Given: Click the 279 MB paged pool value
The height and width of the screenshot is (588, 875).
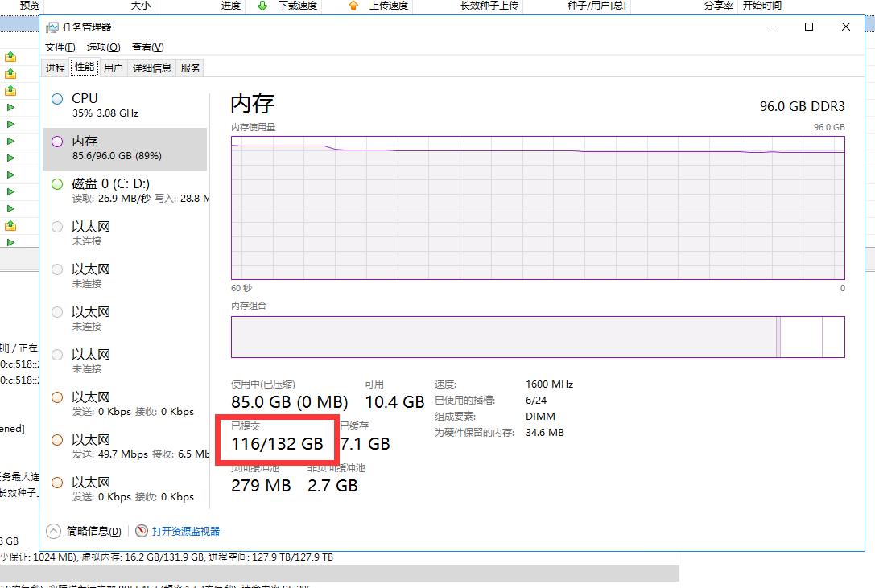Looking at the screenshot, I should 261,486.
